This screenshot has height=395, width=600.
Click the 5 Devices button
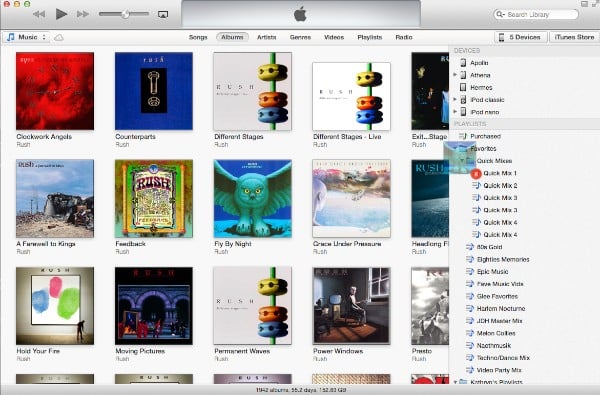(520, 37)
